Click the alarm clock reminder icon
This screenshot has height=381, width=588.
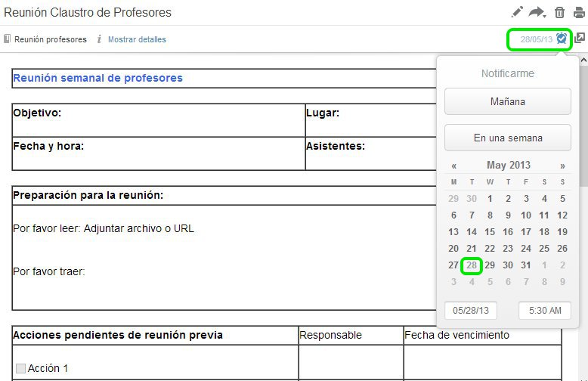tap(562, 39)
